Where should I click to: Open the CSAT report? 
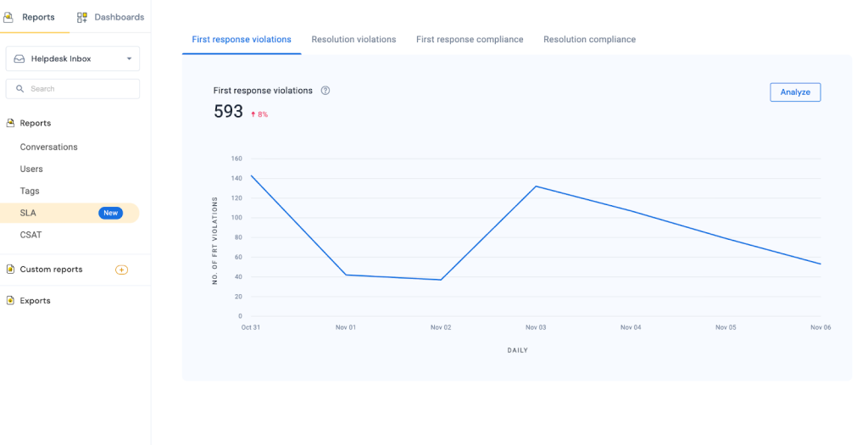31,235
